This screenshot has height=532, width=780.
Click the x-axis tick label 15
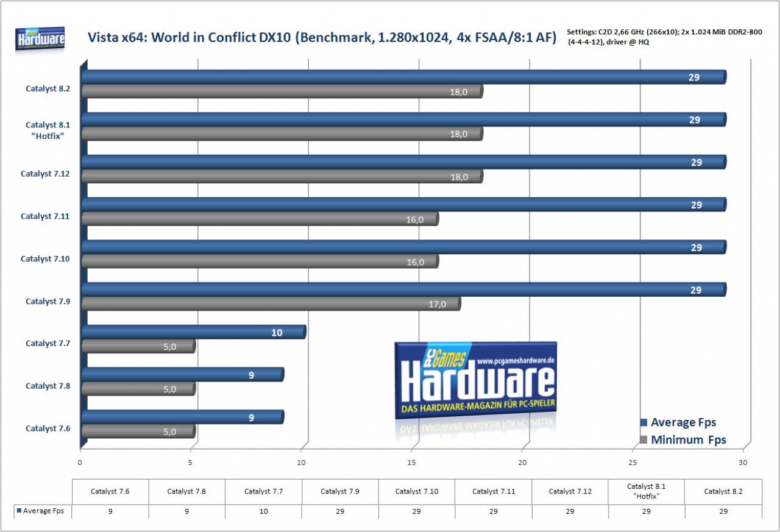[413, 463]
